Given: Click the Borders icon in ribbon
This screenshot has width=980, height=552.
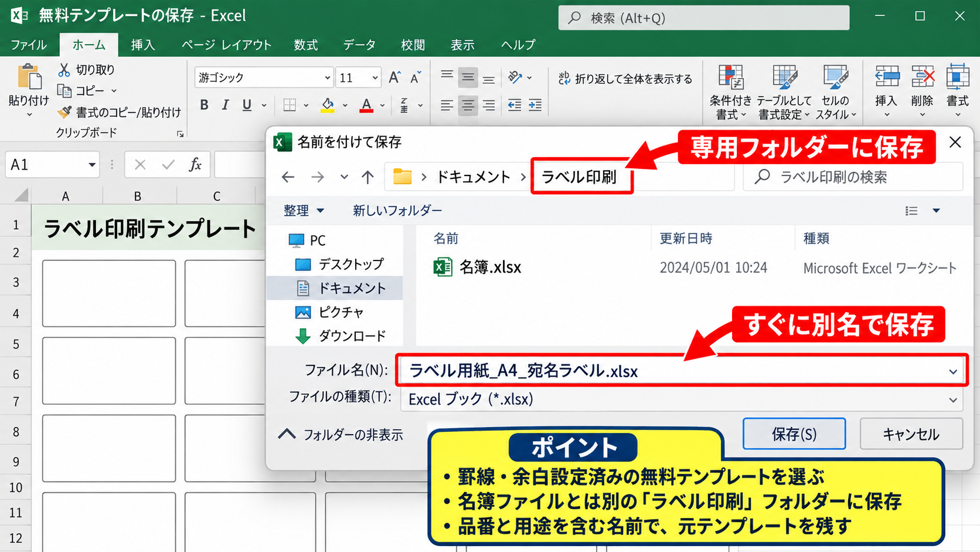Looking at the screenshot, I should pyautogui.click(x=290, y=105).
